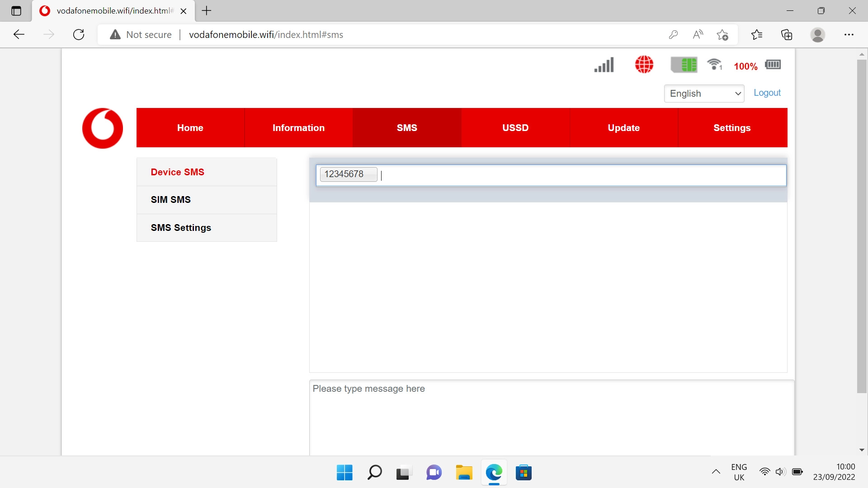
Task: Open the language selection dropdown
Action: pyautogui.click(x=704, y=94)
